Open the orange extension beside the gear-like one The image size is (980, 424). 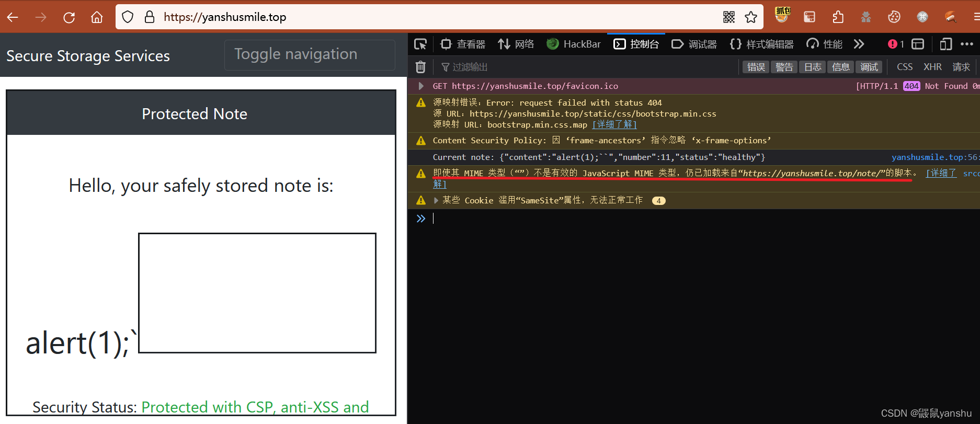(951, 17)
